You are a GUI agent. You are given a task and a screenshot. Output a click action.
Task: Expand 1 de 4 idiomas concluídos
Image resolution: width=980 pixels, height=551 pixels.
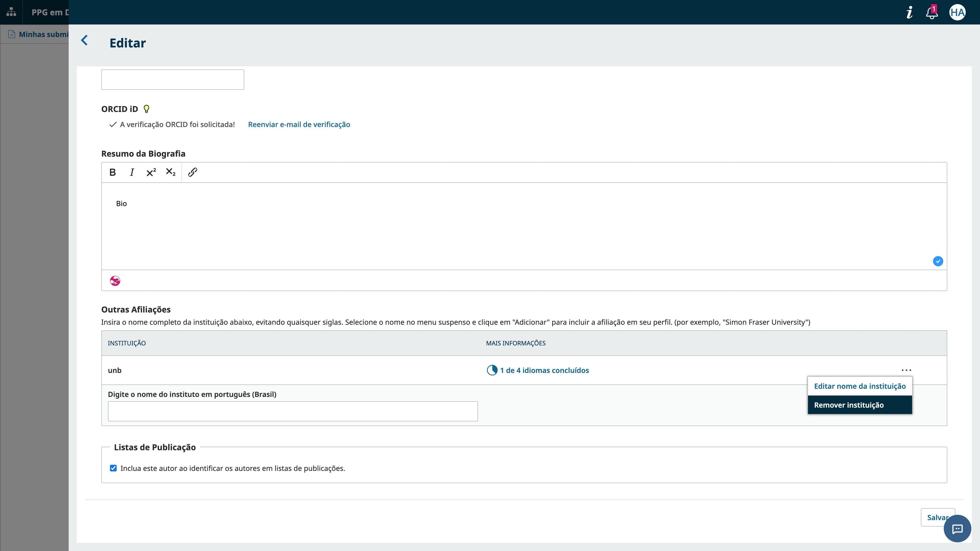point(544,370)
